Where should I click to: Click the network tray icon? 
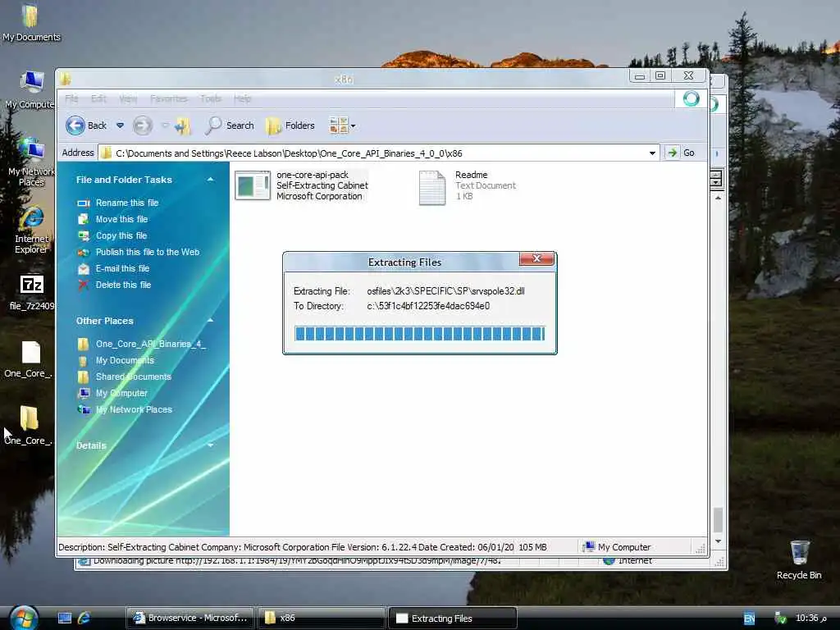pos(780,619)
